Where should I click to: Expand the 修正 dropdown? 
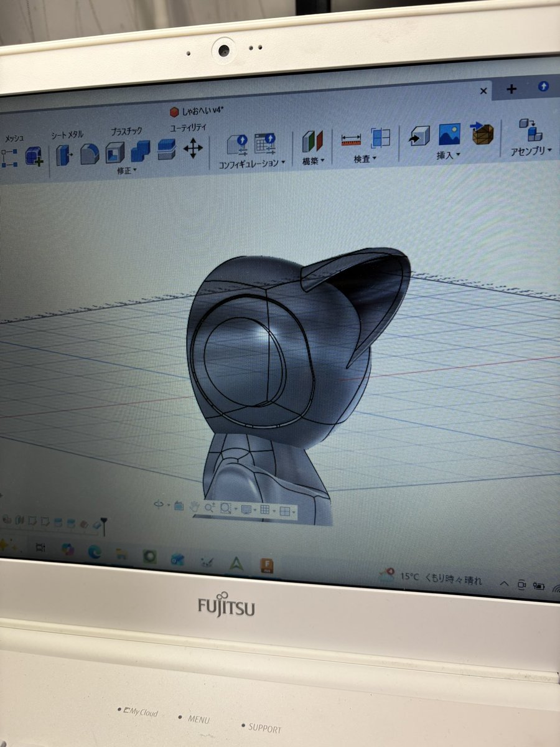(x=127, y=171)
